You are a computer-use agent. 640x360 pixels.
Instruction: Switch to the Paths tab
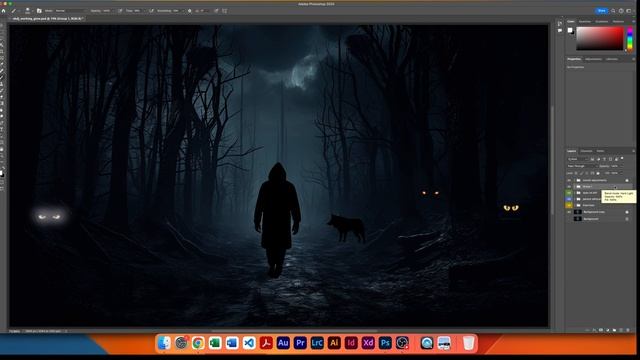[x=600, y=151]
